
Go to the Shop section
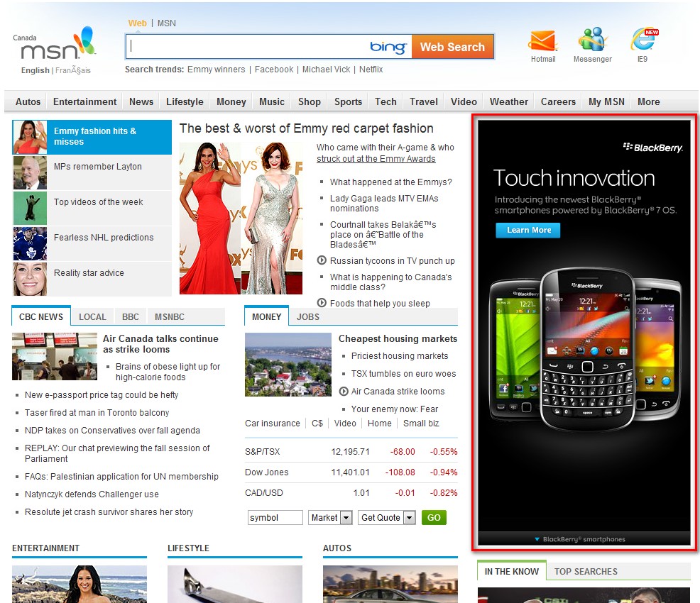[x=310, y=101]
